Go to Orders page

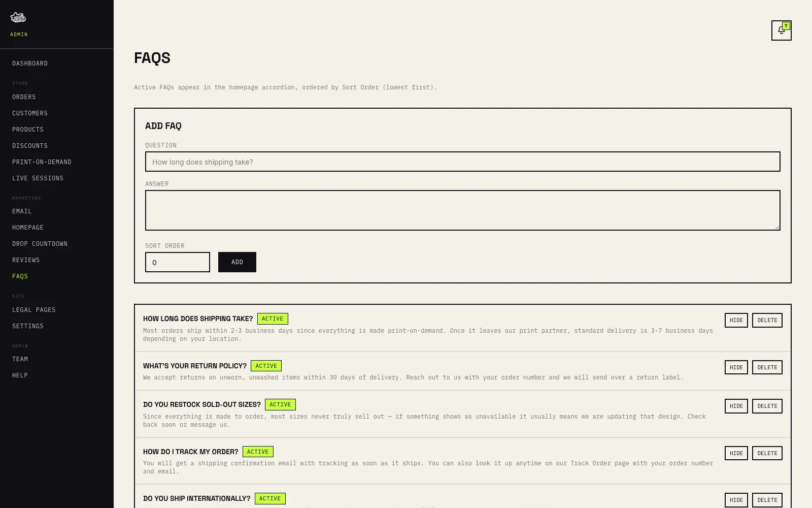pyautogui.click(x=24, y=97)
